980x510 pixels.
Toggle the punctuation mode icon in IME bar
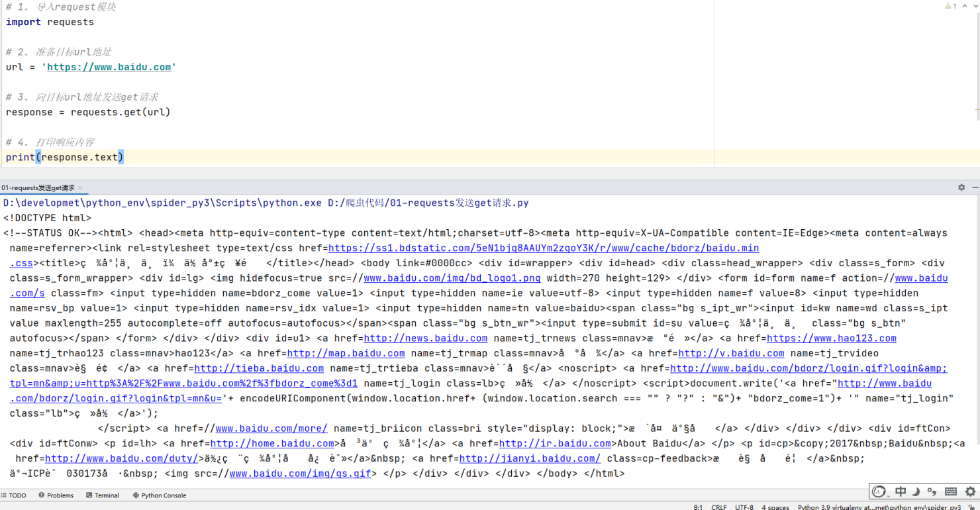point(932,491)
